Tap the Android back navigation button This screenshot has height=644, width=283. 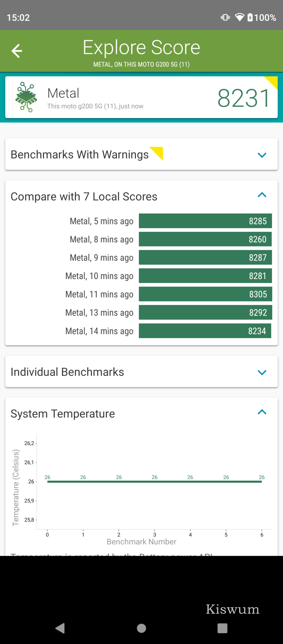click(60, 628)
